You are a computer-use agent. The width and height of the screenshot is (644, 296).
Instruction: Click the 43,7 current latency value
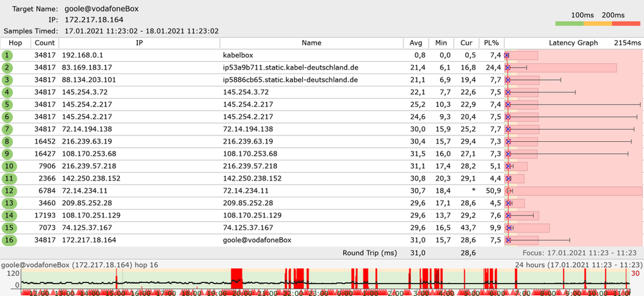468,228
